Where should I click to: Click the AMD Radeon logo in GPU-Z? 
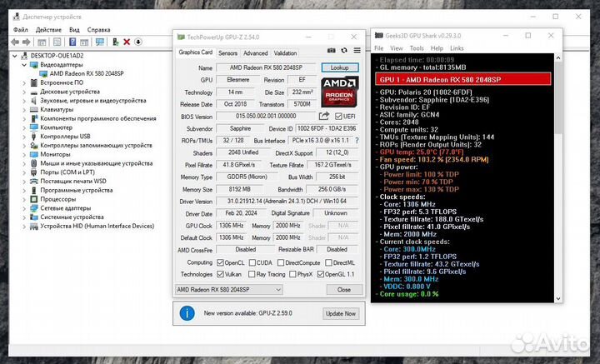[339, 92]
